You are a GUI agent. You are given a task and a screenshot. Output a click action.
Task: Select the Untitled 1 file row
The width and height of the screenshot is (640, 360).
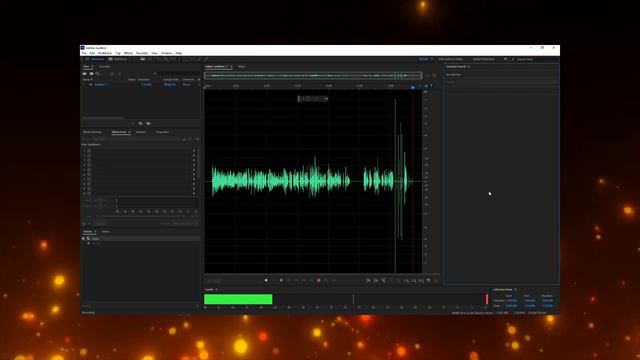point(141,84)
